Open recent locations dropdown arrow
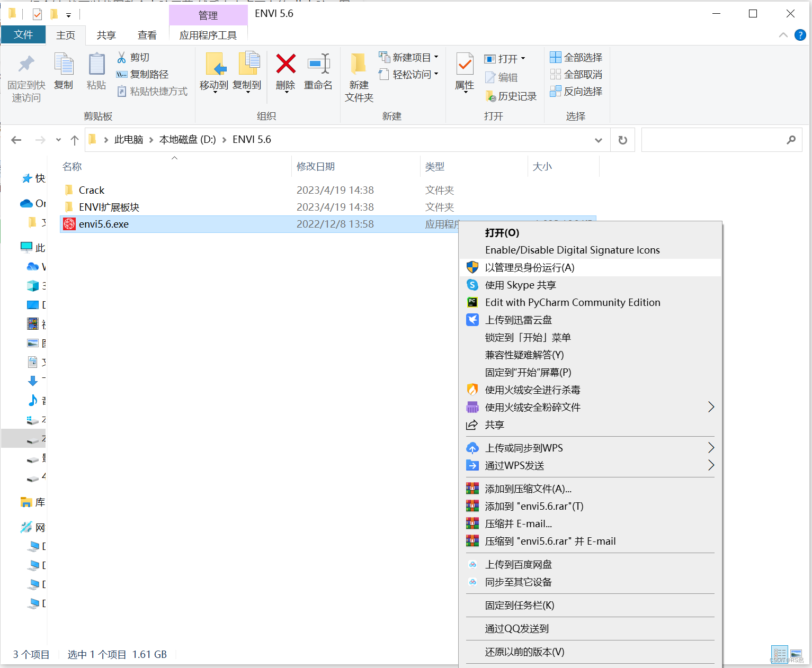The width and height of the screenshot is (812, 668). 58,140
